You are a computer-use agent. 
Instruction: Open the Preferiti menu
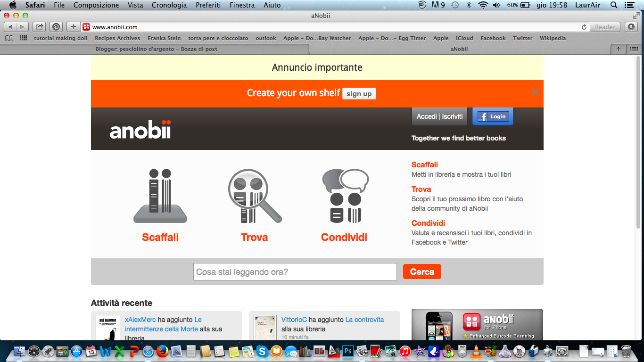tap(208, 5)
